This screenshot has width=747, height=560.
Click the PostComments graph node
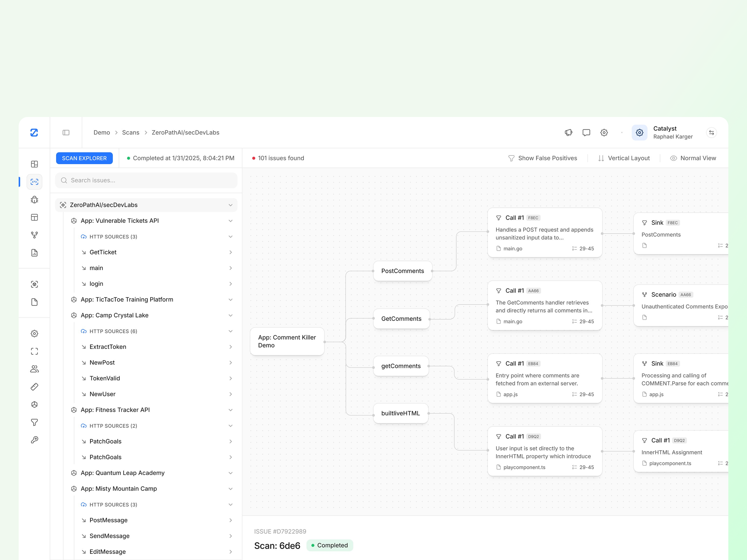pos(402,271)
